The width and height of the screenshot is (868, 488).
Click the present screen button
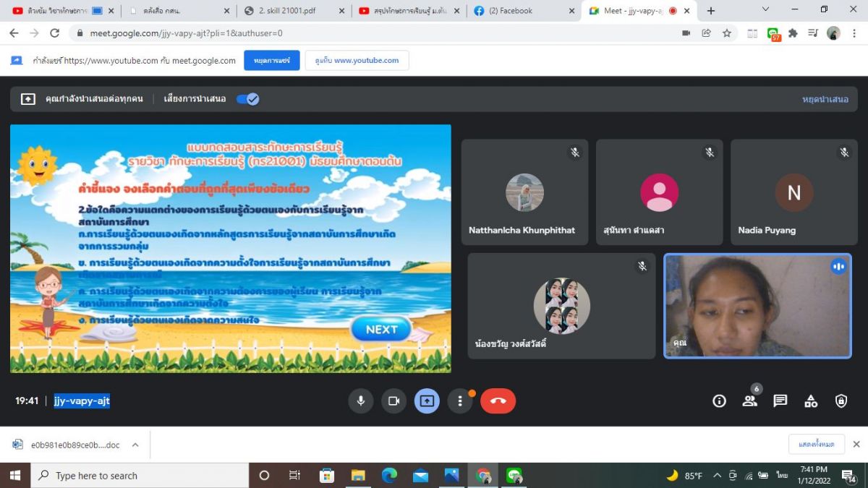(x=427, y=401)
